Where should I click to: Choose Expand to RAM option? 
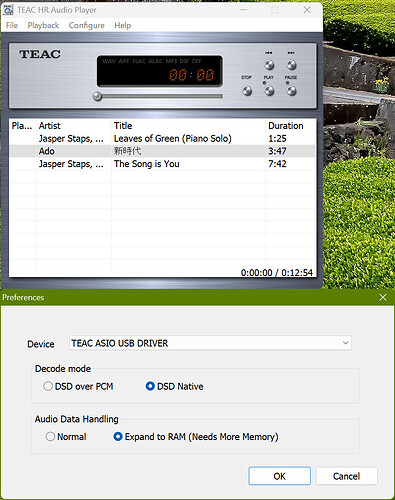point(196,437)
